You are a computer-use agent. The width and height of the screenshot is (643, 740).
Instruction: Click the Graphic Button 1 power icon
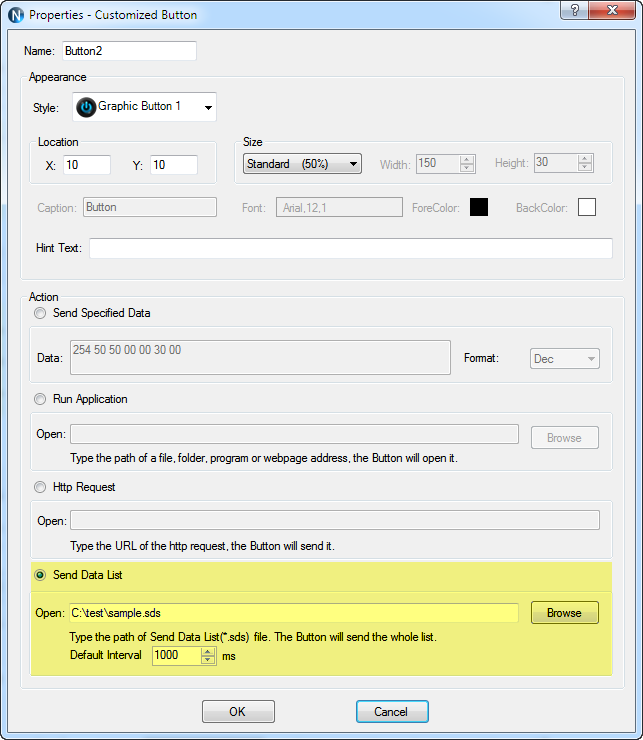pos(86,107)
